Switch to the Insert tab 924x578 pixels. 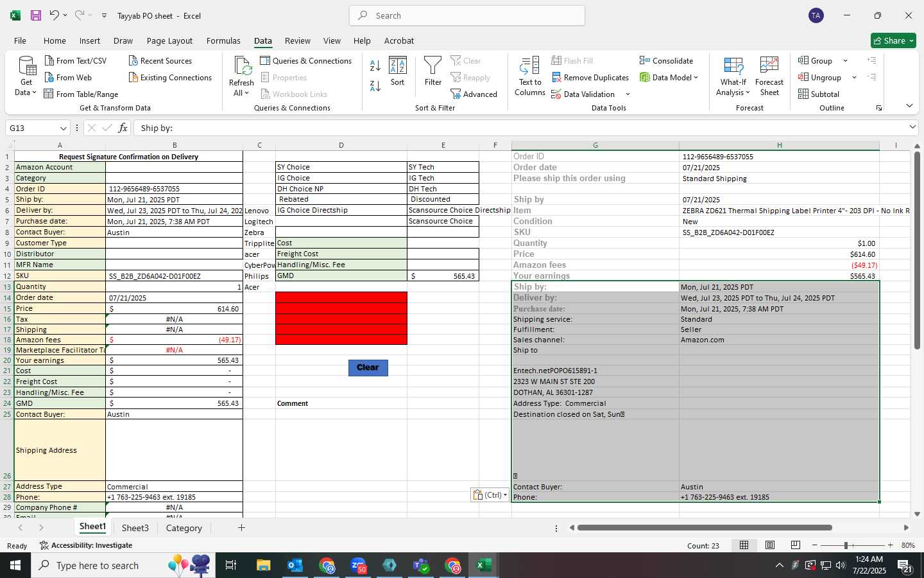pyautogui.click(x=90, y=40)
